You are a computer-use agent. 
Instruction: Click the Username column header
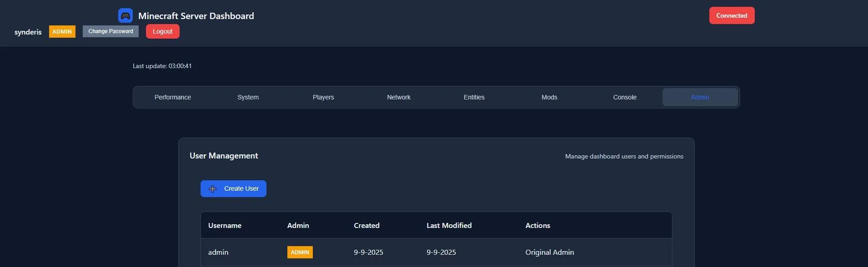(225, 225)
